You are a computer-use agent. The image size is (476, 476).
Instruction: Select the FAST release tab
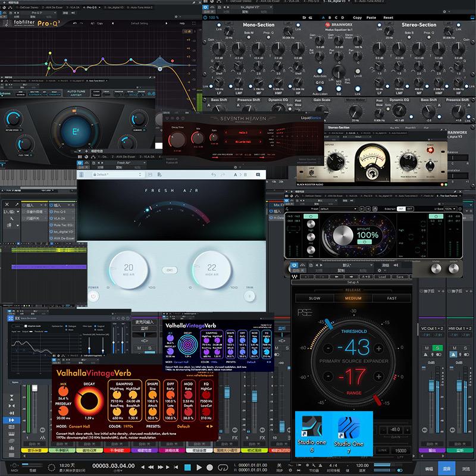[x=392, y=298]
